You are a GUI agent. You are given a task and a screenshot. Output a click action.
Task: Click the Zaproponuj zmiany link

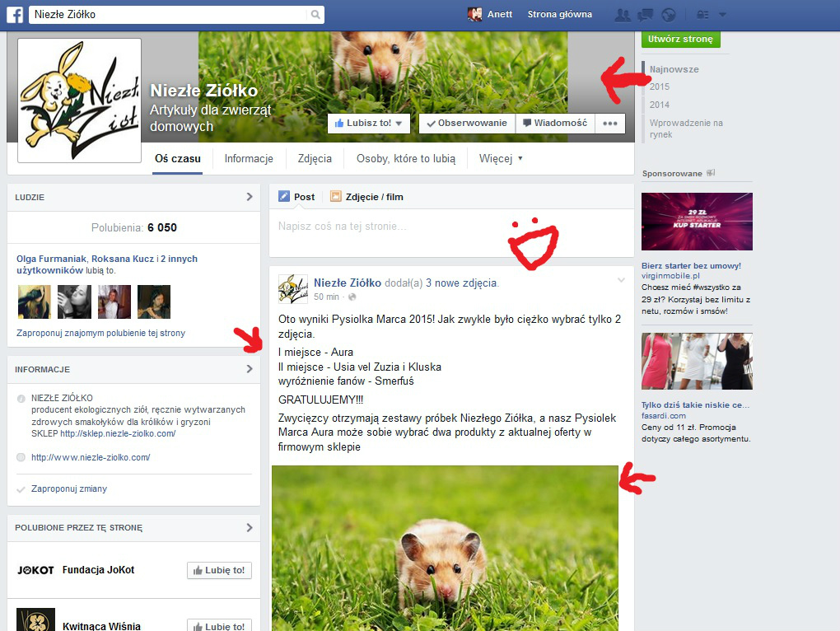click(69, 488)
